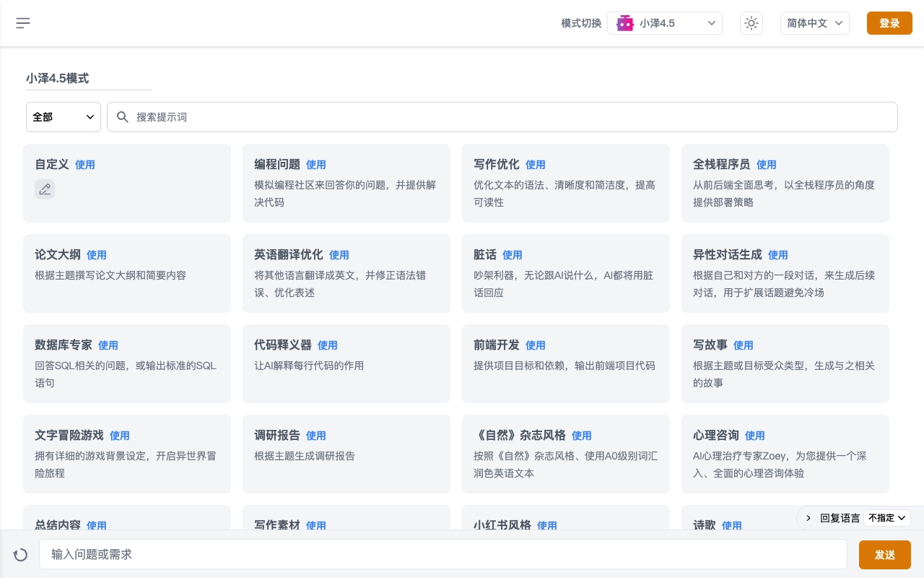This screenshot has height=578, width=924.
Task: Click the magnifier icon in prompt search
Action: click(x=123, y=117)
